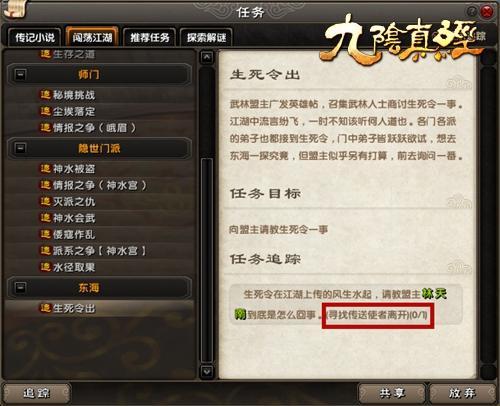Select the 探索解谜 tab
Screen dimensions: 500x406
click(x=206, y=37)
